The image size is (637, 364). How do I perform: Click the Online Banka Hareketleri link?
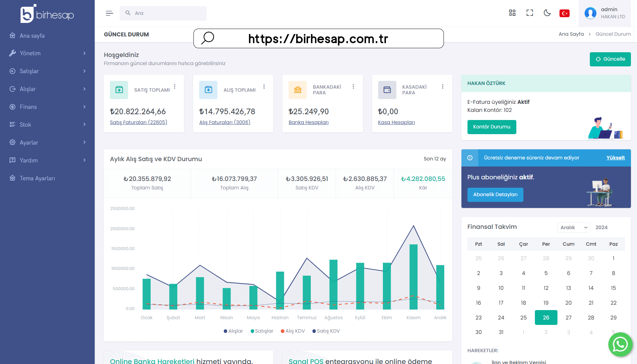152,361
